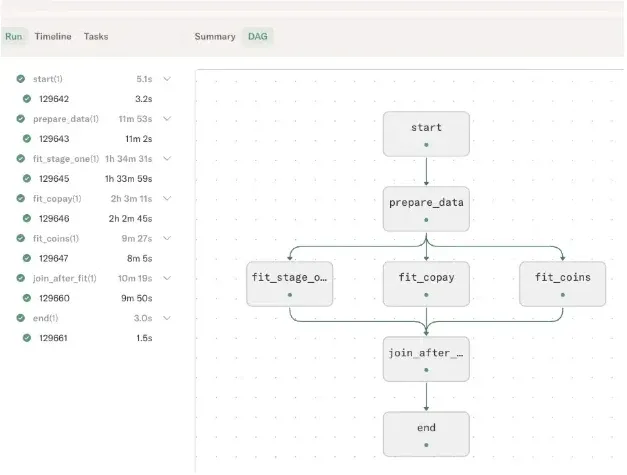Screen dimensions: 627x475
Task: Click success check icon beside task 129645
Action: tap(27, 178)
